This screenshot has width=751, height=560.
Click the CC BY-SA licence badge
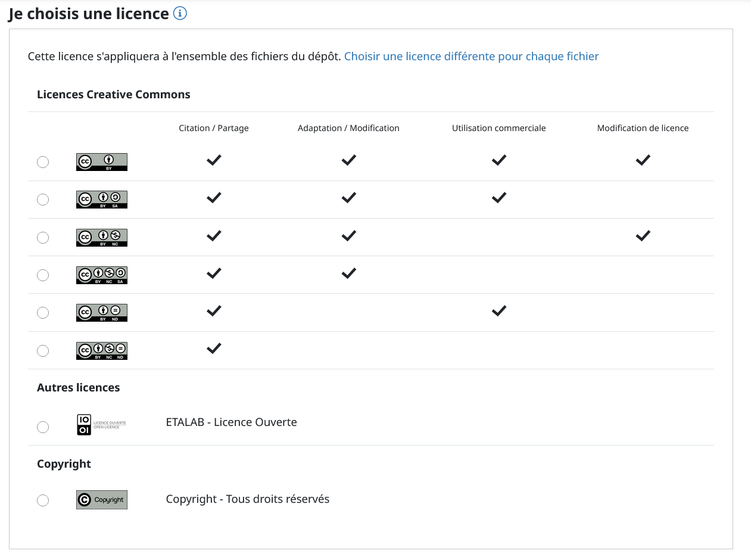(x=101, y=200)
